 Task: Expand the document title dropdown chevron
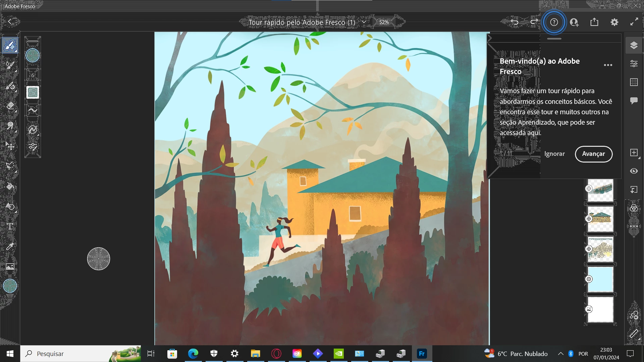coord(364,22)
